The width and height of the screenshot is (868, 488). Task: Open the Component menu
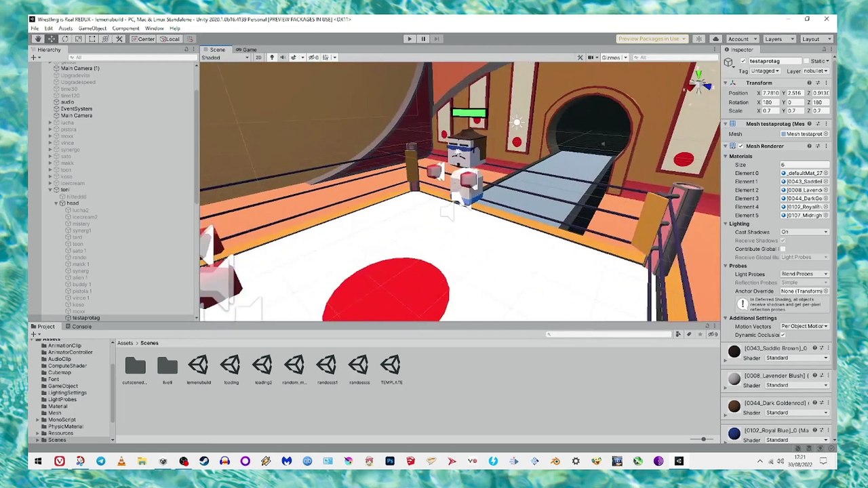(125, 28)
